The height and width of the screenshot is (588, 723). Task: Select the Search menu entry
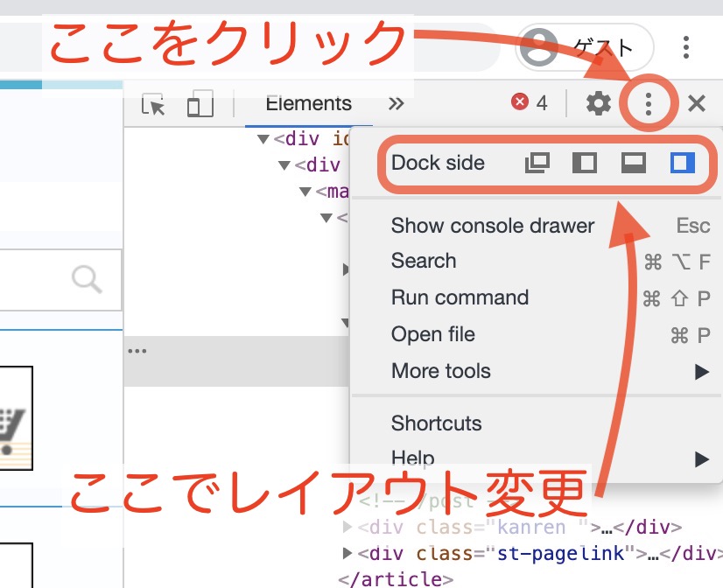point(537,262)
